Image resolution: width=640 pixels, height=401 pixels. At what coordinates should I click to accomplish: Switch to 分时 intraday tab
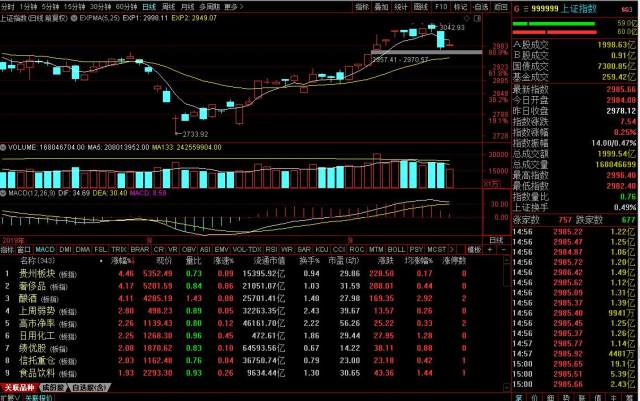(9, 6)
